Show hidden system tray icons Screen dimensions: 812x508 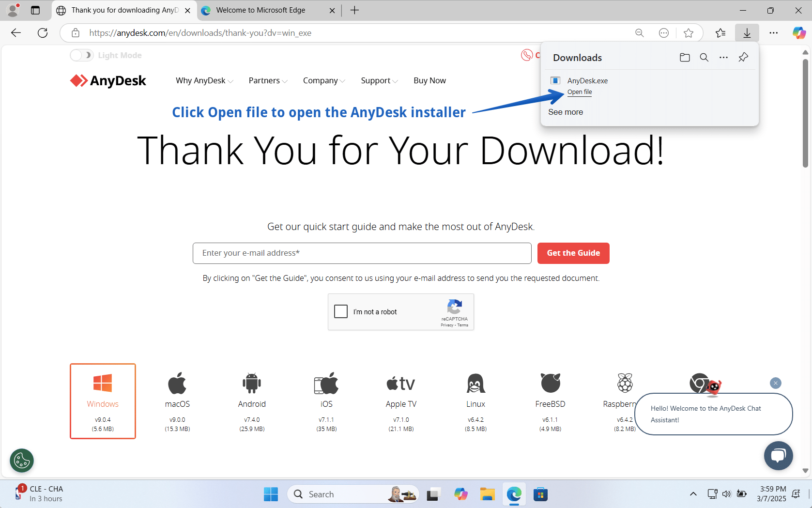coord(693,494)
